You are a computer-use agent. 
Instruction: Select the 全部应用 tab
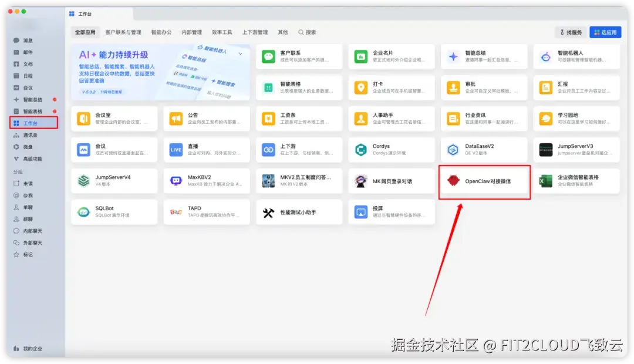tap(85, 32)
